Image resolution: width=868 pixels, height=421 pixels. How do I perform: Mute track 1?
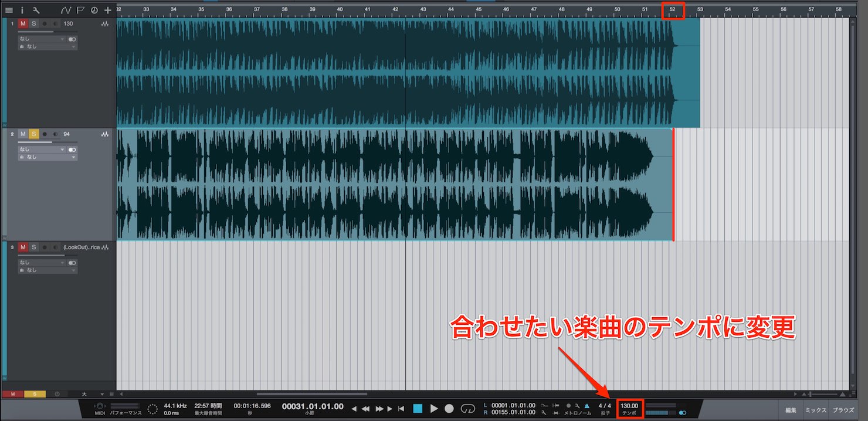[23, 24]
